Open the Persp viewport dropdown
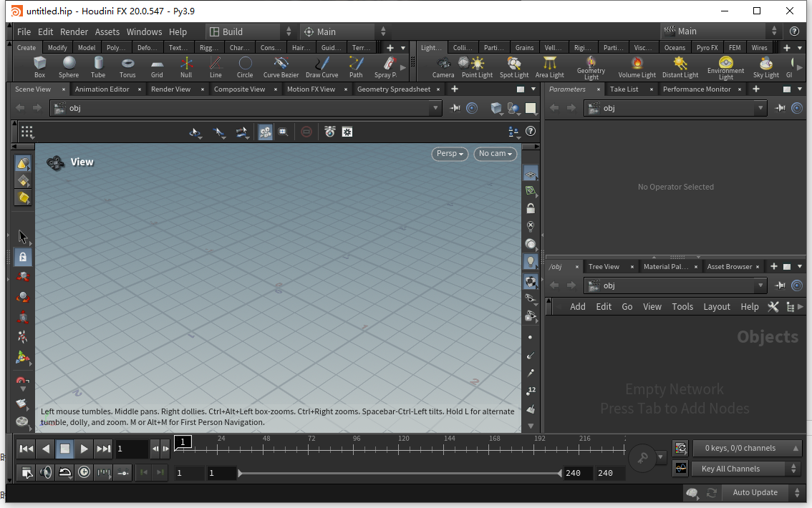 [450, 154]
